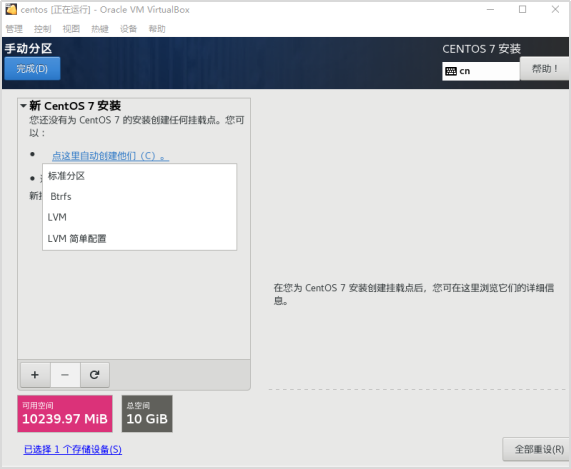This screenshot has height=469, width=571.
Task: Click the minus remove mount point button
Action: [65, 375]
